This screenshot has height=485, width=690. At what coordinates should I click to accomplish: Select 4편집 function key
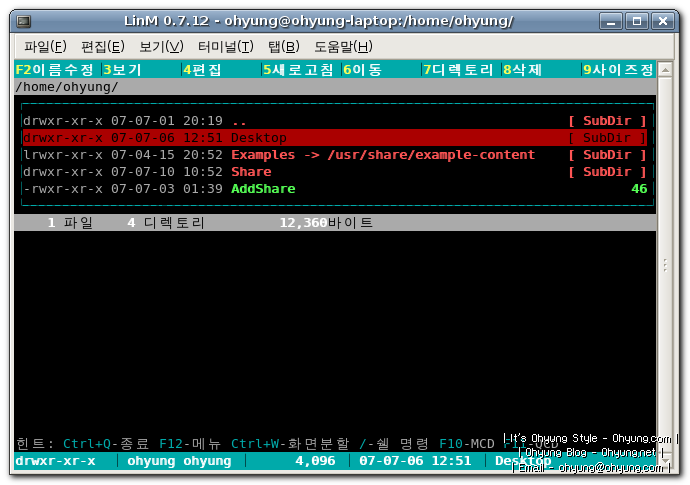[202, 70]
